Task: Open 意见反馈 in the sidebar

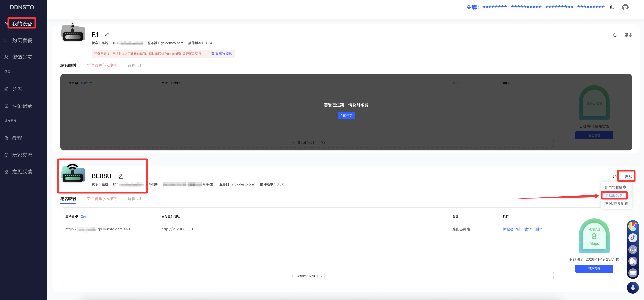Action: 22,172
